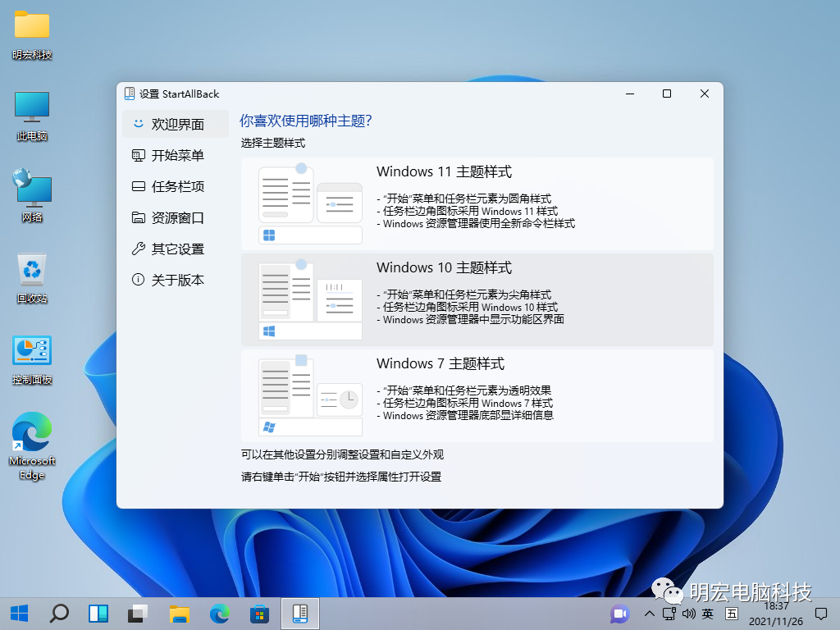This screenshot has width=840, height=630.
Task: Maximize the StartAllBack settings window
Action: click(667, 94)
